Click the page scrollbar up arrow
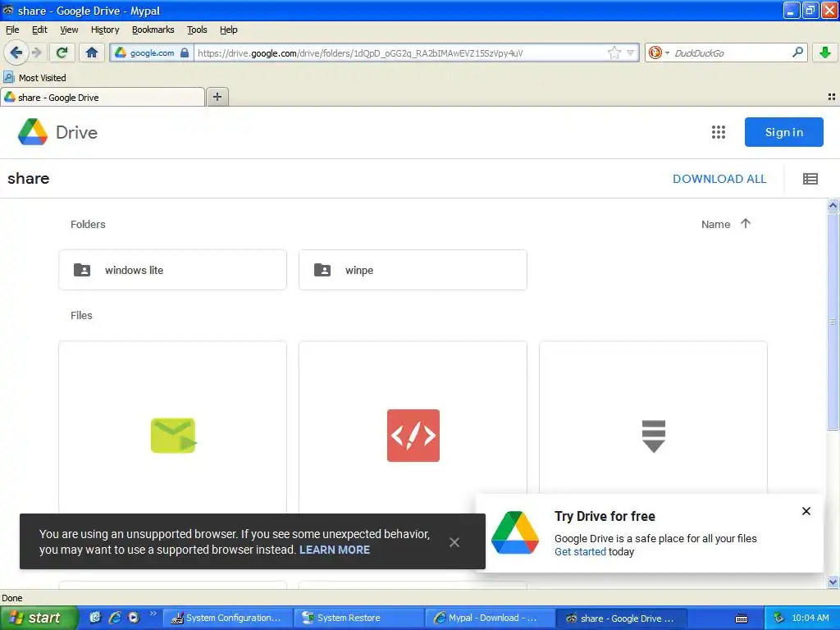 [x=833, y=205]
